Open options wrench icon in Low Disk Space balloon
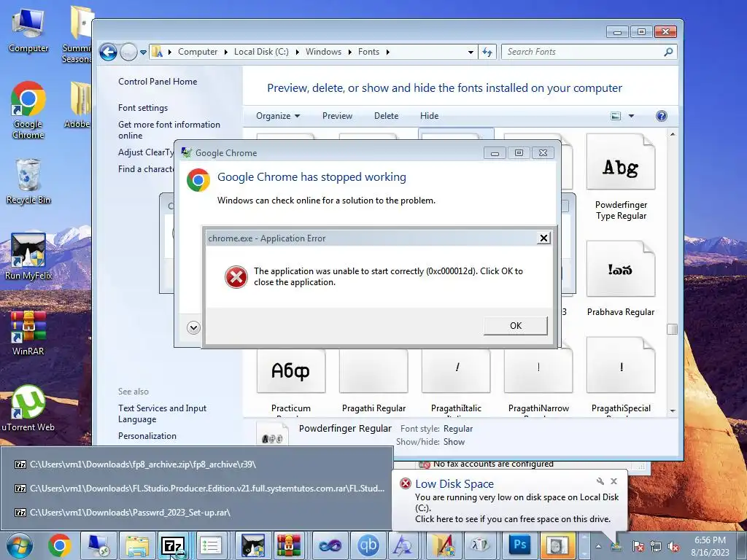The height and width of the screenshot is (560, 747). pyautogui.click(x=600, y=481)
